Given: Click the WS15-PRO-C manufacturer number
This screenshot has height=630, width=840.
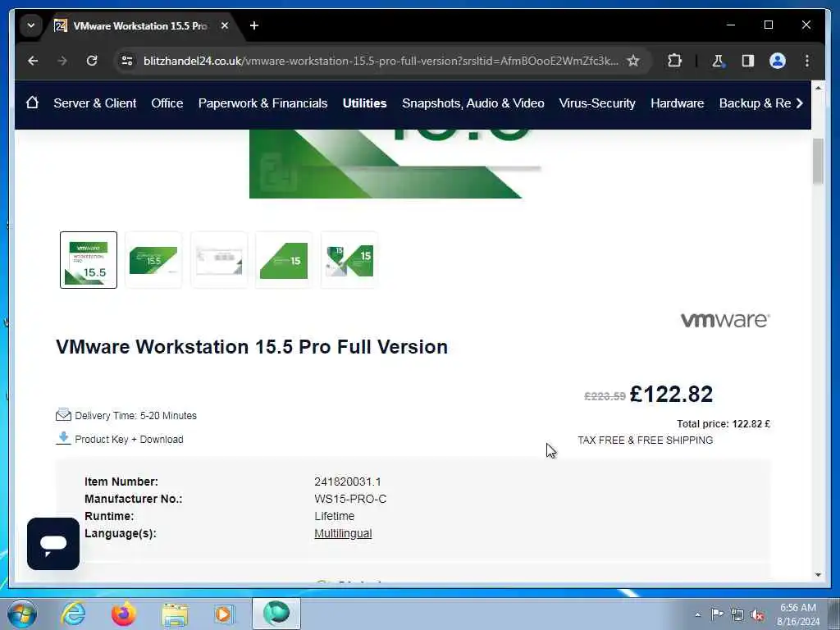Looking at the screenshot, I should click(350, 499).
